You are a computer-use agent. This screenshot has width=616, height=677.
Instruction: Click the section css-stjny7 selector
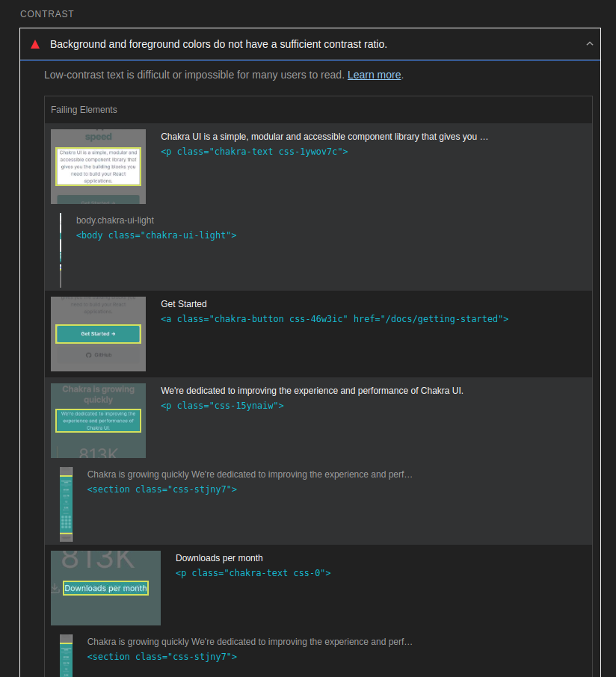point(161,489)
